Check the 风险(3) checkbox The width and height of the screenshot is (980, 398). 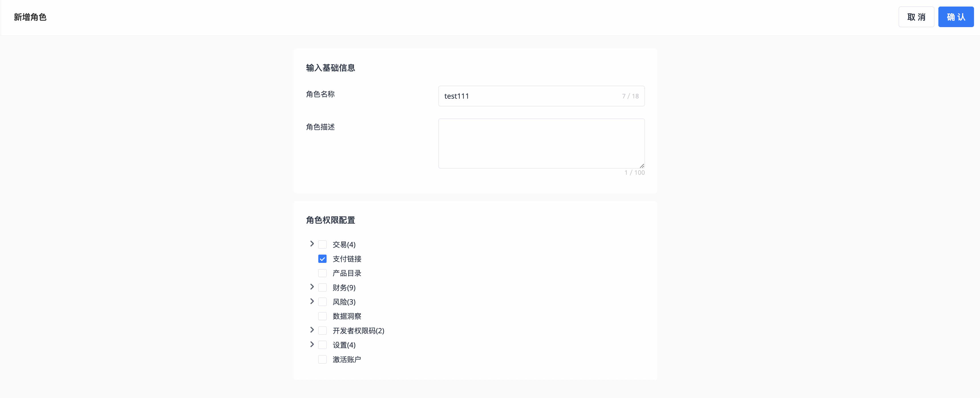click(x=322, y=302)
